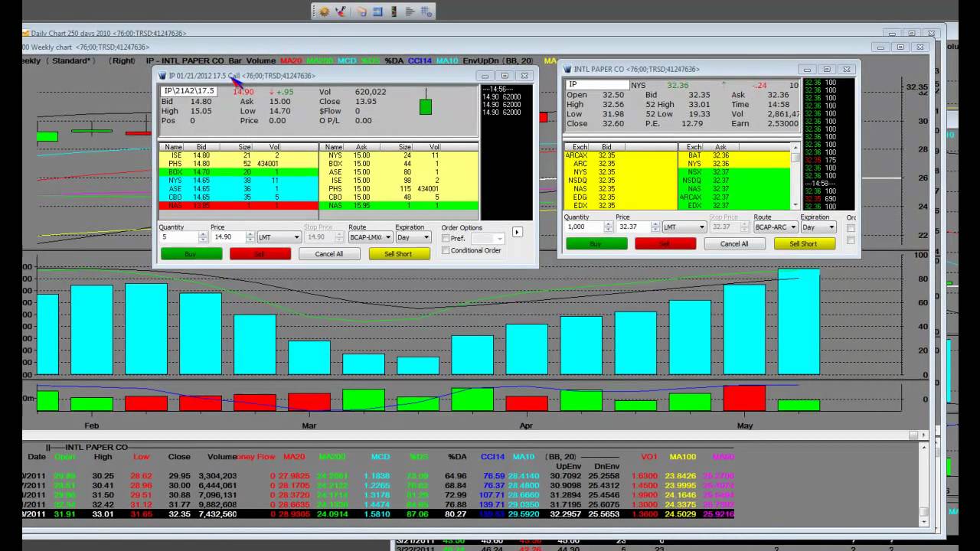Select the BAT 32.36 ask row
The height and width of the screenshot is (551, 980).
click(x=735, y=155)
